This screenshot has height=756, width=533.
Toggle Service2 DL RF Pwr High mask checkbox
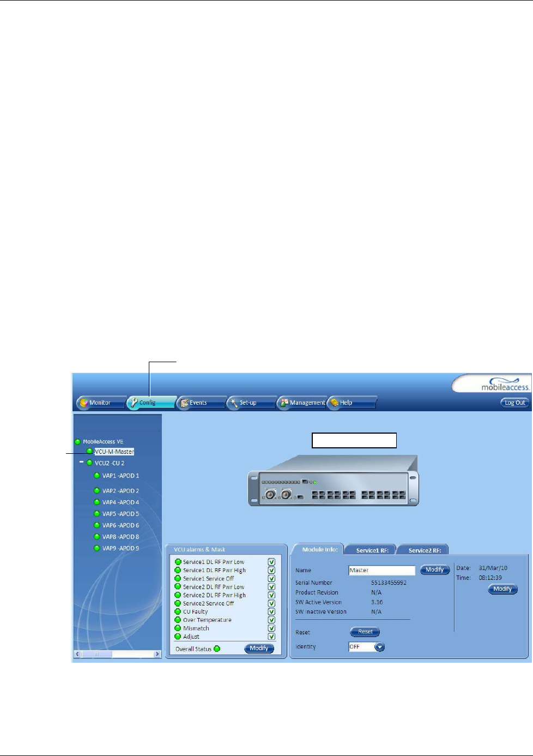click(x=271, y=595)
